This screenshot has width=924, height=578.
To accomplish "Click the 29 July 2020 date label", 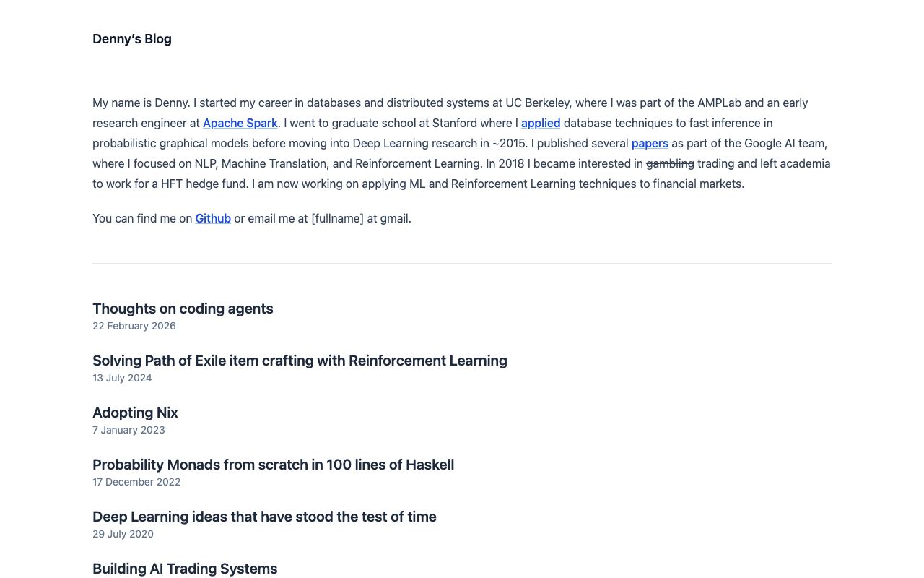I will (x=123, y=534).
